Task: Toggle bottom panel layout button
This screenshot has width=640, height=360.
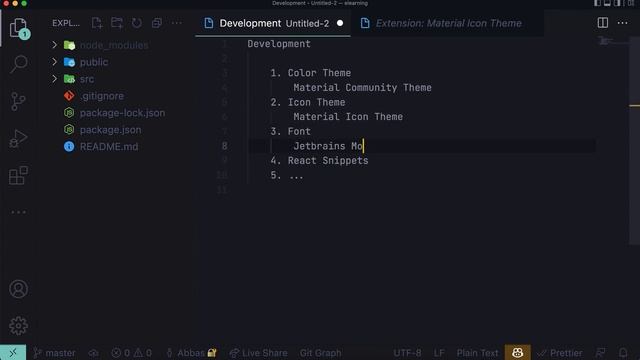Action: click(x=607, y=3)
